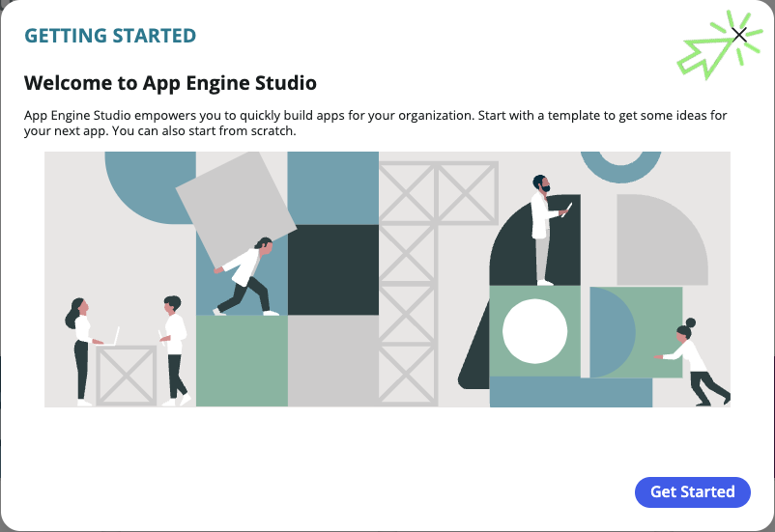Click the white circle in the green square
The width and height of the screenshot is (775, 532).
click(x=534, y=331)
